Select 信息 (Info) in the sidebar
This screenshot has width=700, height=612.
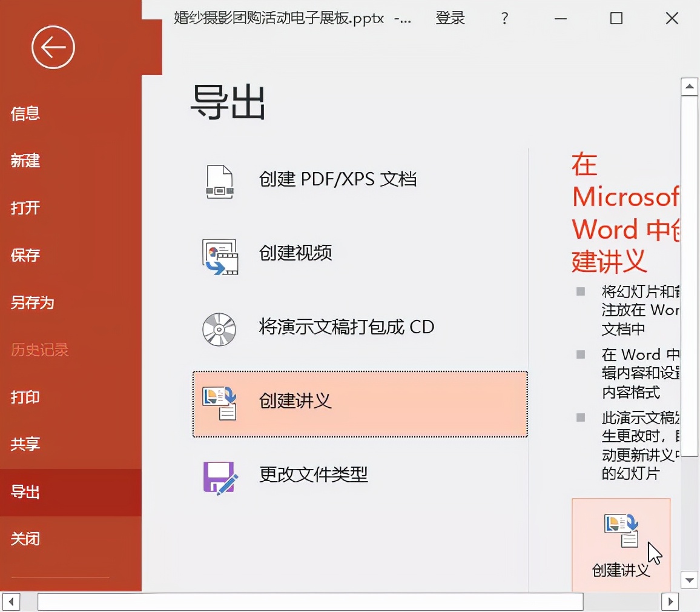24,114
